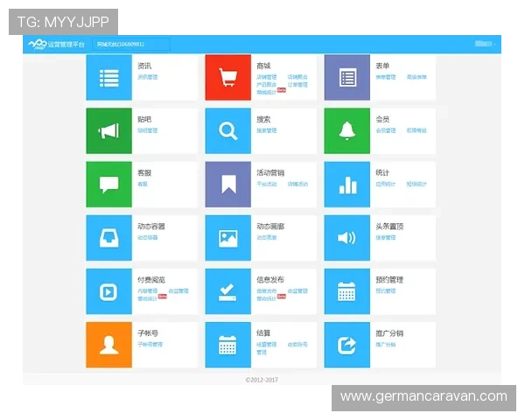The width and height of the screenshot is (525, 420).
Task: Open the 推广分销 share arrow icon tile
Action: point(346,345)
